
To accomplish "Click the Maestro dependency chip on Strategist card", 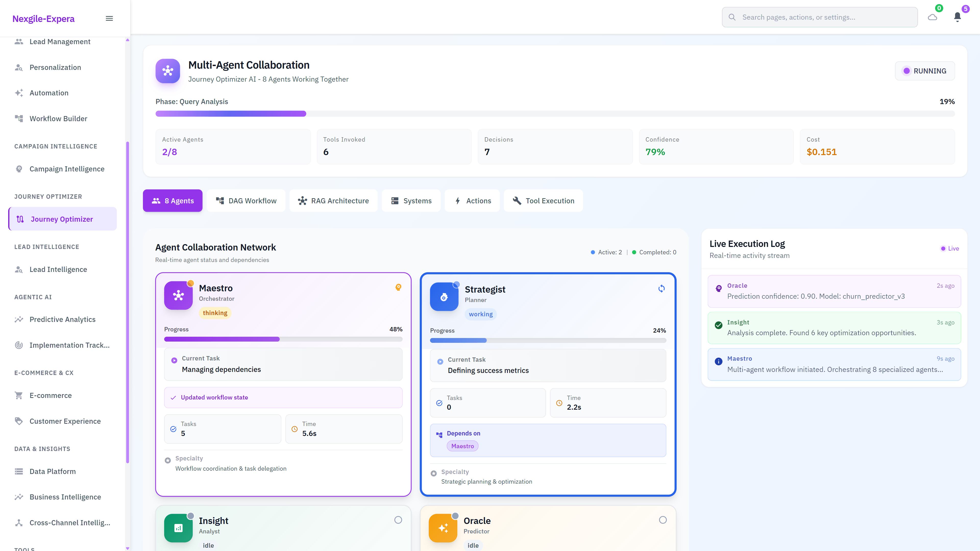I will coord(462,446).
